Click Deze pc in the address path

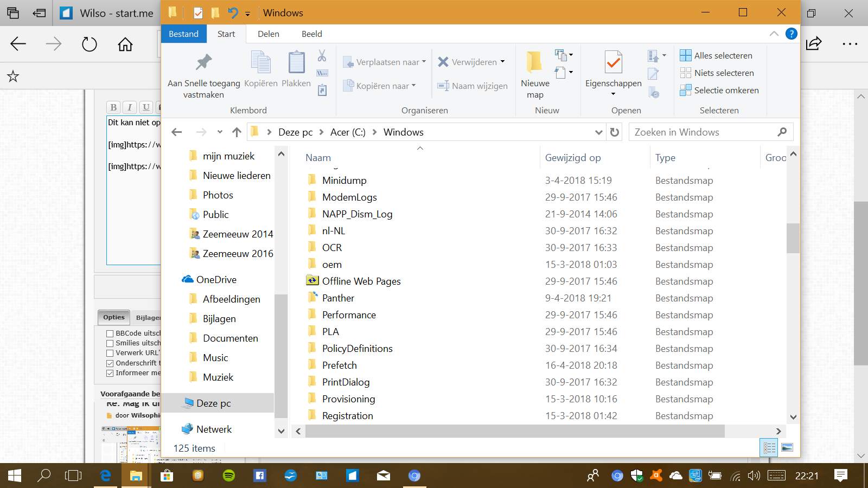point(295,132)
